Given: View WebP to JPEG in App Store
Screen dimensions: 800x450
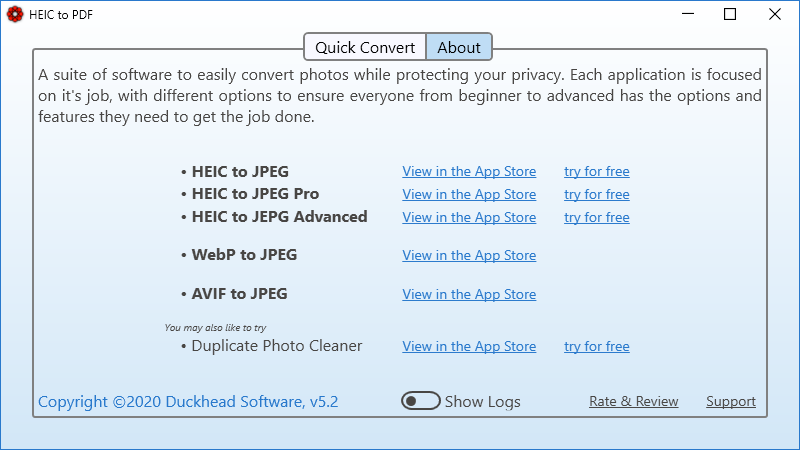Looking at the screenshot, I should (469, 255).
